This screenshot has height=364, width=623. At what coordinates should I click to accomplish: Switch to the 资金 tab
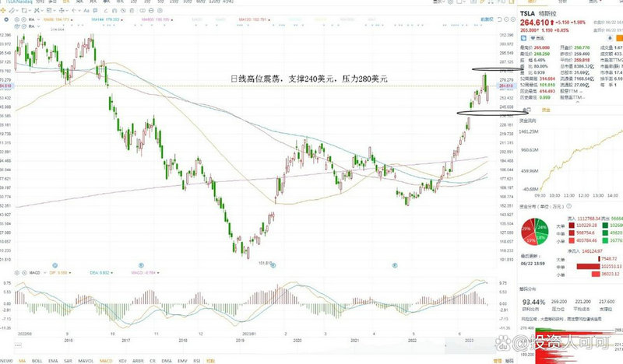(546, 110)
